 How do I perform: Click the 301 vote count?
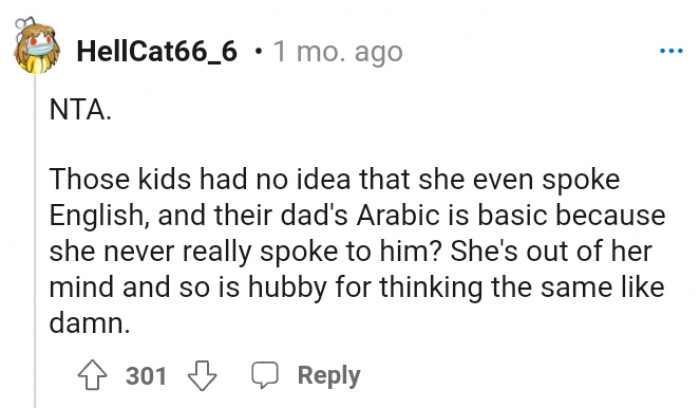click(146, 376)
